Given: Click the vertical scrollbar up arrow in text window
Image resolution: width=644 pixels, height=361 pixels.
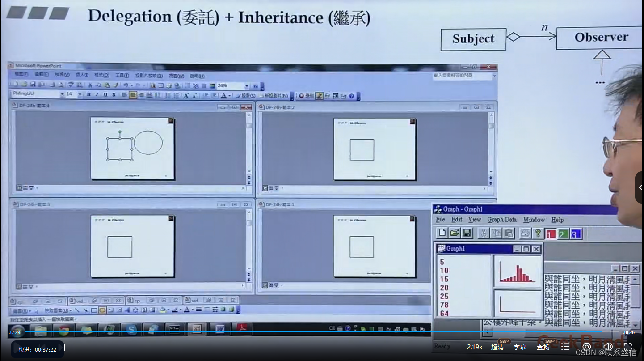Looking at the screenshot, I should [x=635, y=279].
